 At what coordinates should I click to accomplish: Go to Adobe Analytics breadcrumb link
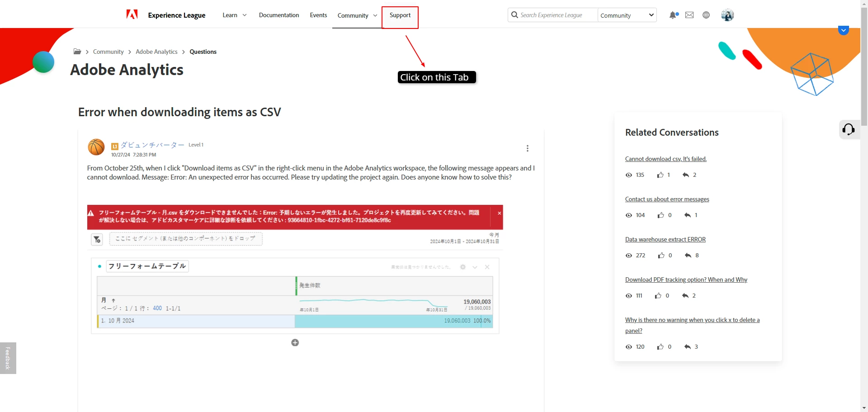point(156,52)
